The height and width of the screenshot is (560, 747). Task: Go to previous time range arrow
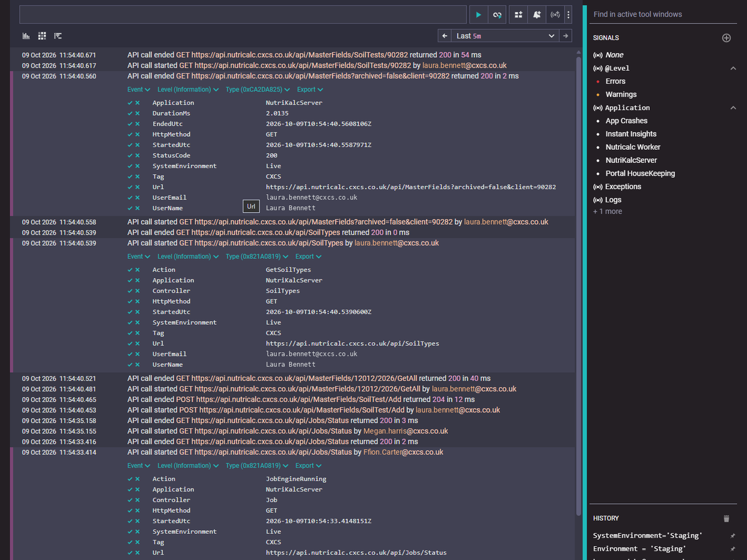coord(444,36)
